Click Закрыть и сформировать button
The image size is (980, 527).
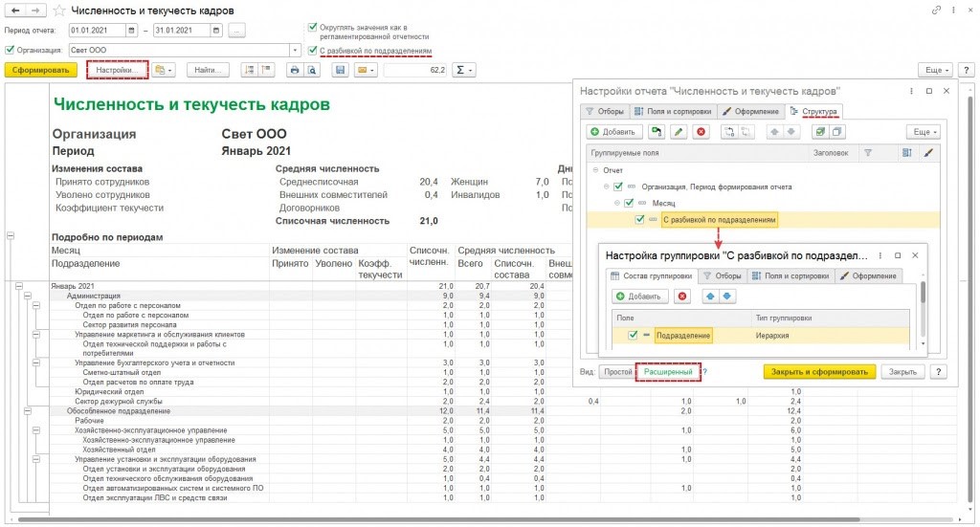[x=818, y=372]
